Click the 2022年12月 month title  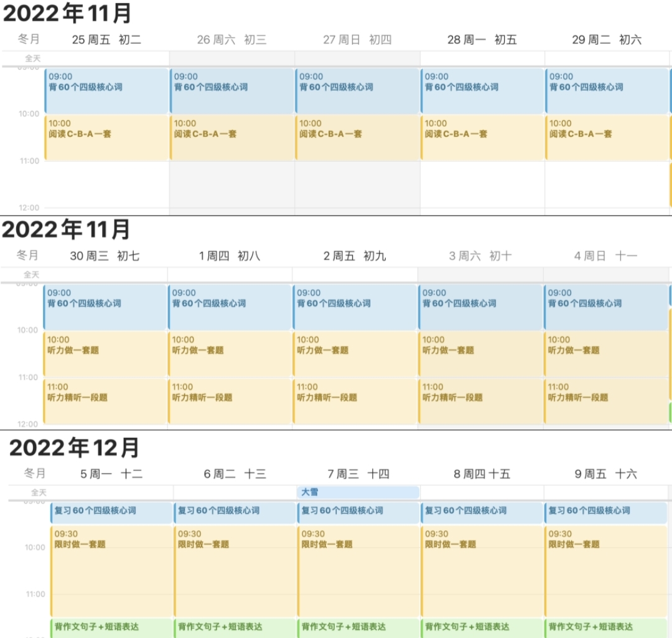tap(75, 448)
